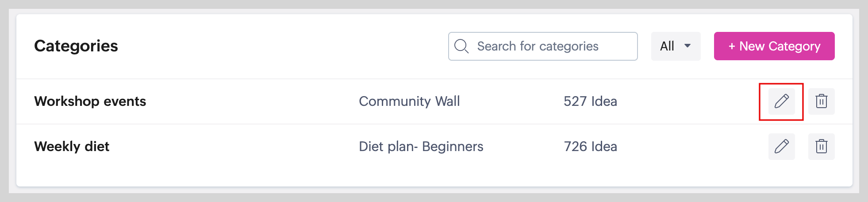Click the plus sign on New Category
The image size is (868, 202).
tap(732, 46)
